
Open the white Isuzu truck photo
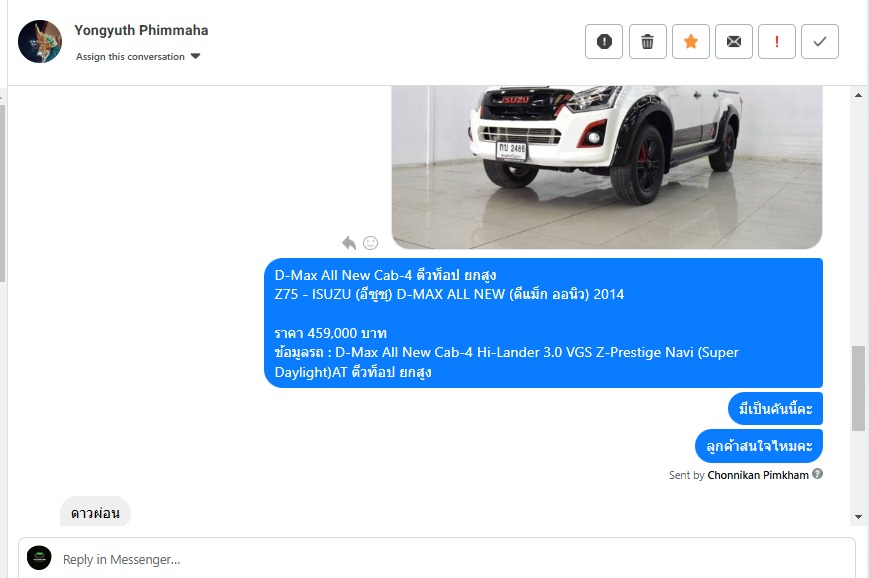607,167
